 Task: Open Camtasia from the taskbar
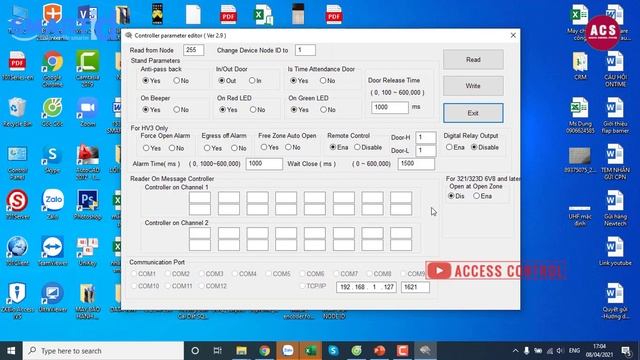click(x=402, y=351)
